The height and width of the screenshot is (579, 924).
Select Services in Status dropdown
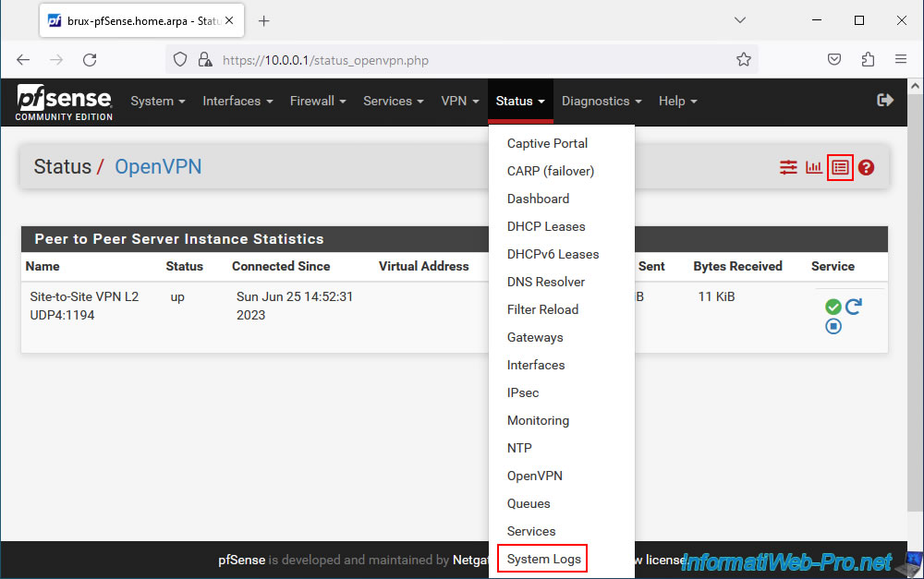pyautogui.click(x=531, y=531)
